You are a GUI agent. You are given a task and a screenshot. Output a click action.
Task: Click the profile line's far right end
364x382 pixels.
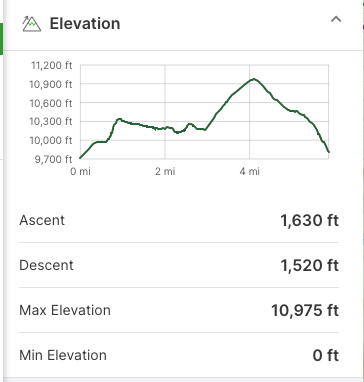[x=329, y=152]
